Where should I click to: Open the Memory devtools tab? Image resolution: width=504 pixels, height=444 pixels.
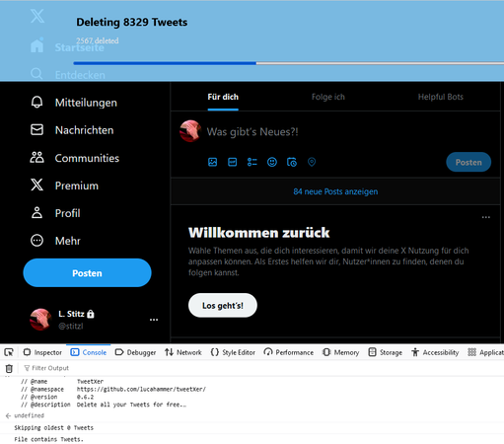click(x=340, y=352)
